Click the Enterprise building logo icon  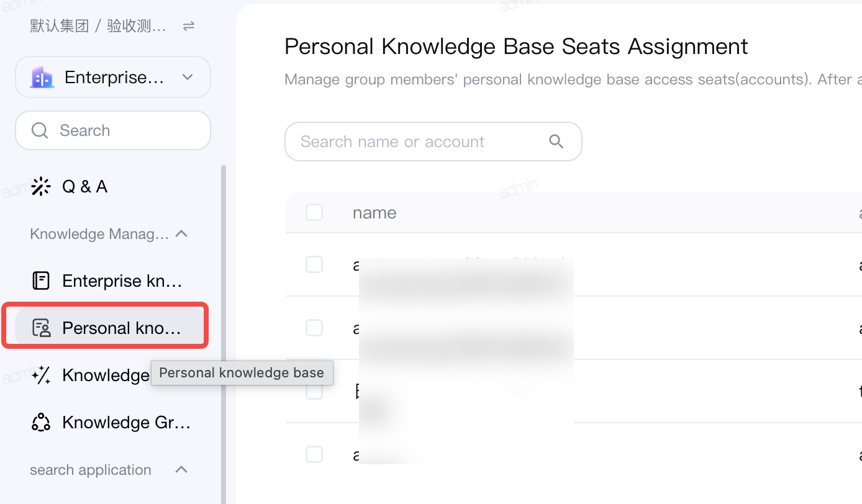click(42, 77)
